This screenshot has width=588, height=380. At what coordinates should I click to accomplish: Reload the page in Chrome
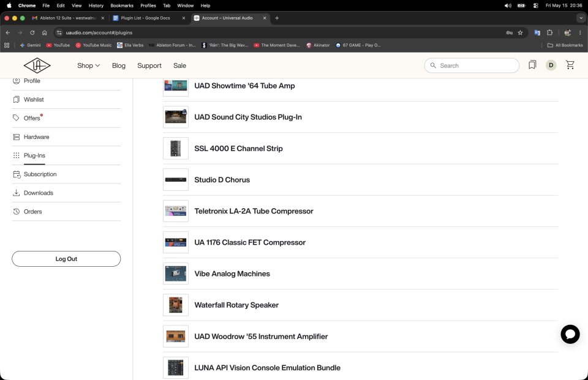tap(32, 32)
